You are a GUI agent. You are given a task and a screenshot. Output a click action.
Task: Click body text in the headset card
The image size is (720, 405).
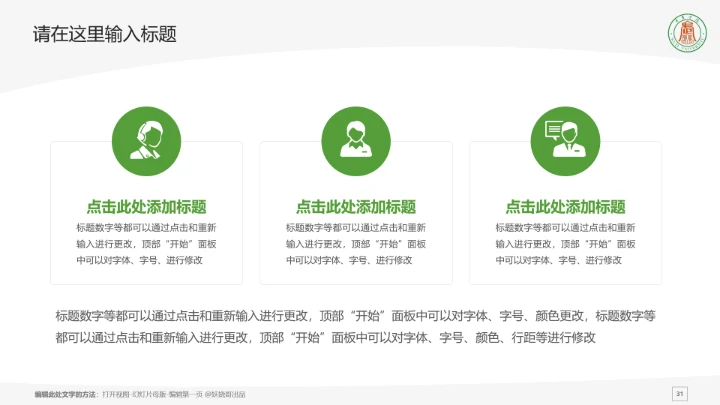(x=146, y=244)
